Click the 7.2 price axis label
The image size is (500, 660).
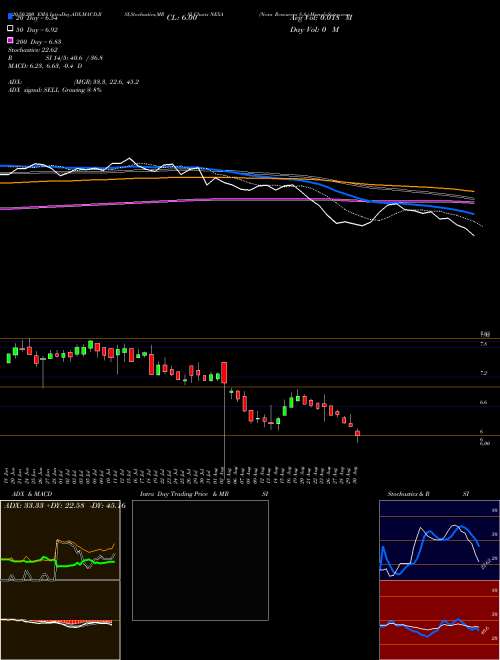pos(484,373)
